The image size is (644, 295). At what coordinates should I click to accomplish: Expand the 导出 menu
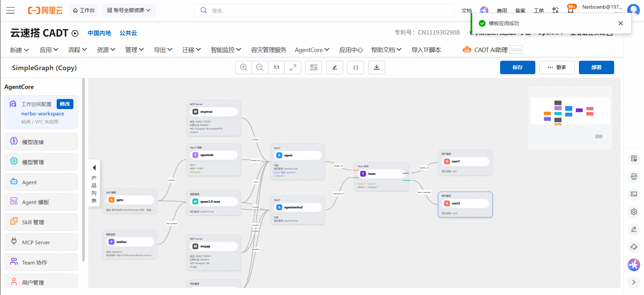pos(163,50)
